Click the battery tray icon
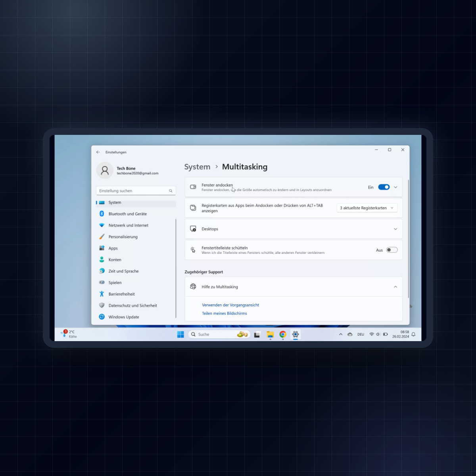The width and height of the screenshot is (476, 476). tap(386, 334)
